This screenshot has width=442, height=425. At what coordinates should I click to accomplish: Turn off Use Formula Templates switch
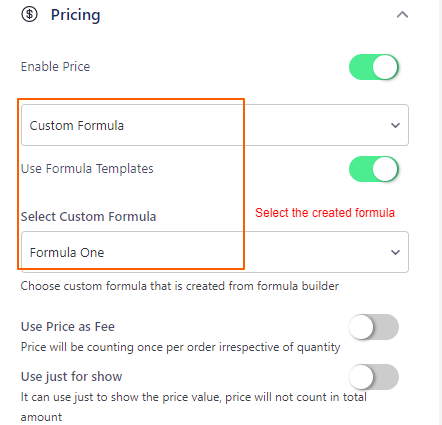tap(374, 169)
